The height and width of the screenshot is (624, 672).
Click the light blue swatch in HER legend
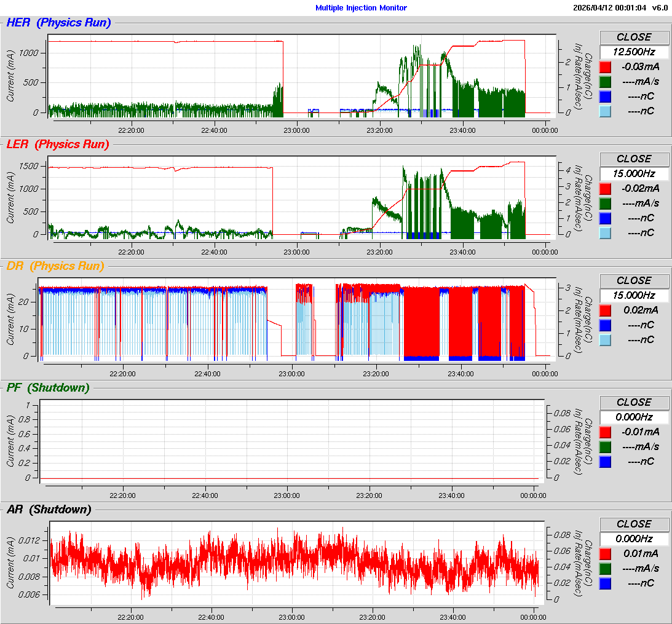[x=605, y=111]
